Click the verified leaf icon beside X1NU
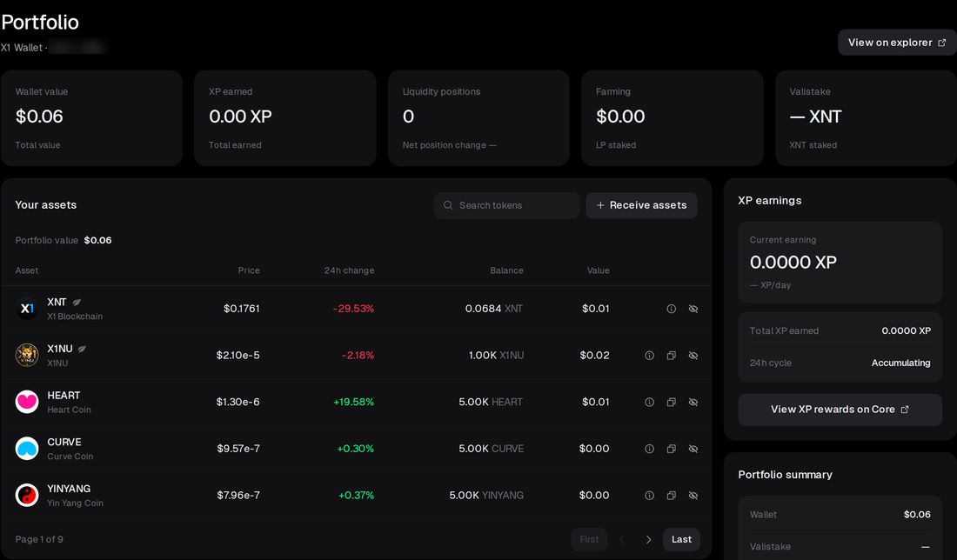This screenshot has height=560, width=957. [82, 349]
